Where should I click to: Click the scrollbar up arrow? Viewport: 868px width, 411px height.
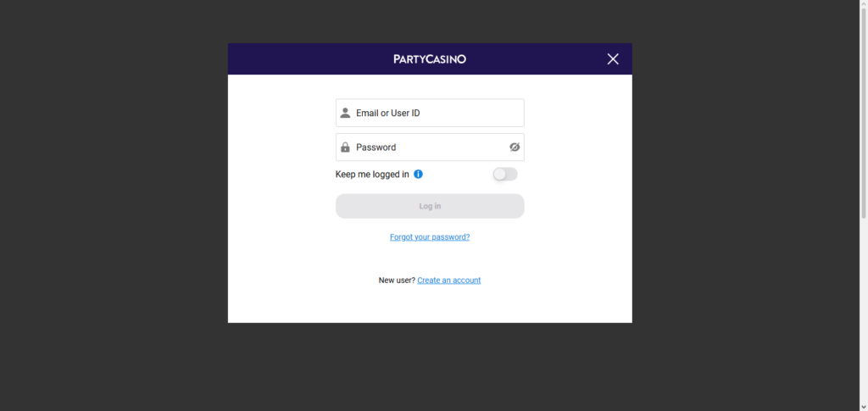point(863,5)
